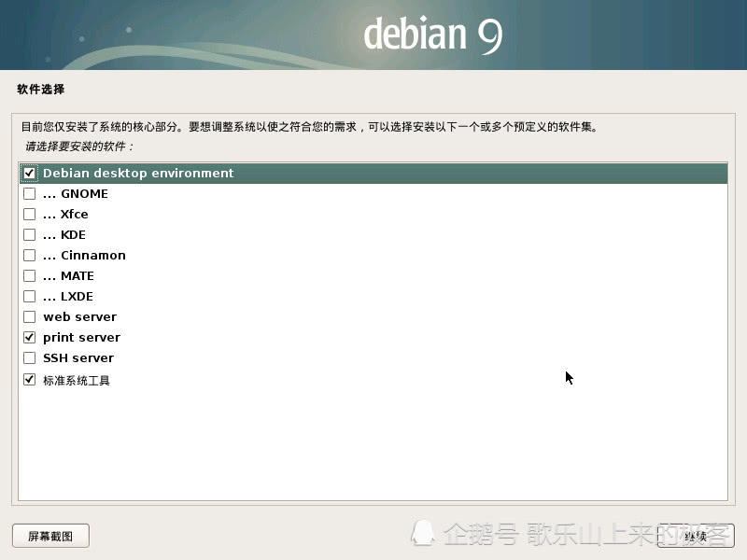
Task: Click the 屏幕截图 screenshot button
Action: 50,536
